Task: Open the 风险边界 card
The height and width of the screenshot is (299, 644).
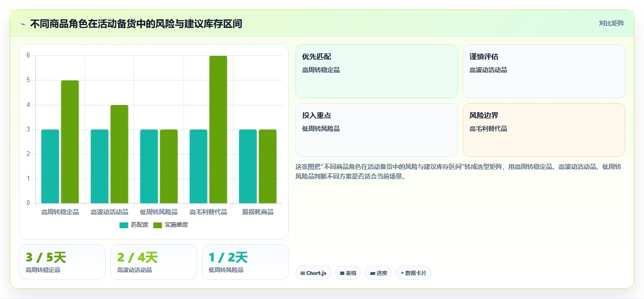Action: 544,130
